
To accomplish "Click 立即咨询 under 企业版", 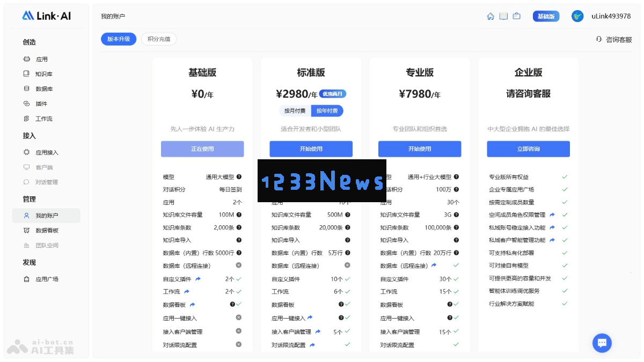I will pyautogui.click(x=529, y=149).
